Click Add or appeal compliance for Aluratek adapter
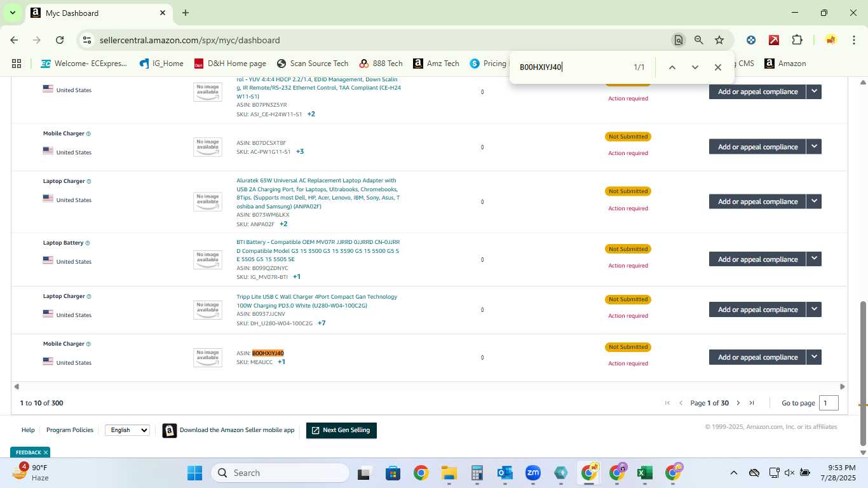Screen dimensions: 868x488 (x=757, y=201)
